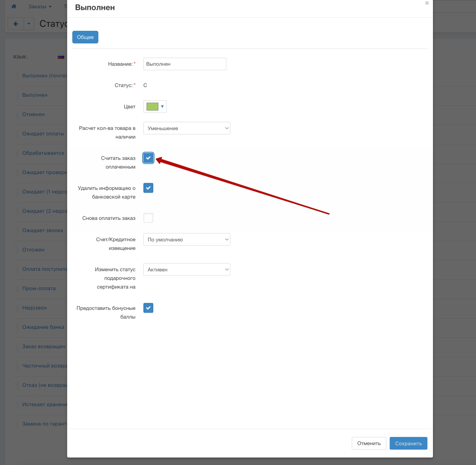476x465 pixels.
Task: Click the Russian flag language icon
Action: [61, 57]
